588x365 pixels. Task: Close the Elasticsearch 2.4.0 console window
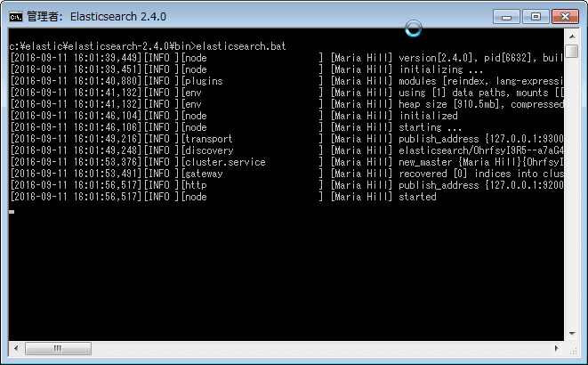tap(565, 17)
